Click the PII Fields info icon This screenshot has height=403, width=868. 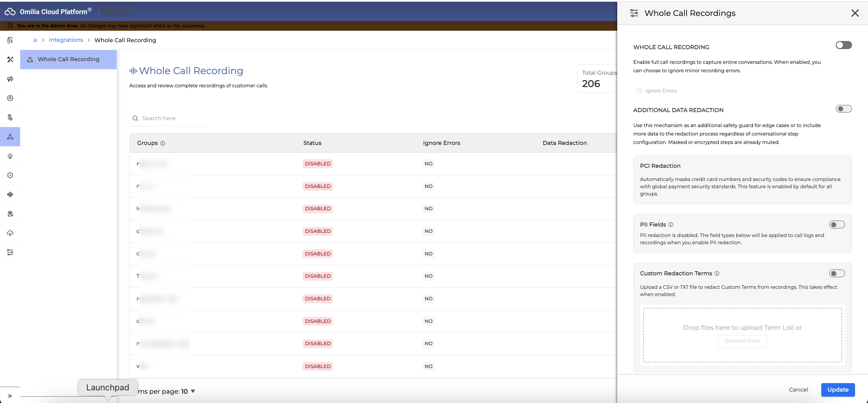671,225
